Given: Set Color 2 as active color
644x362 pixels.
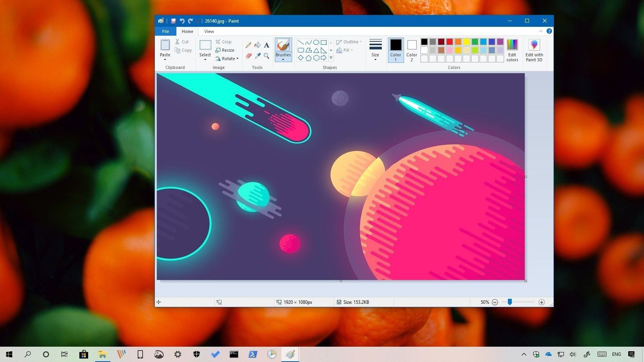Looking at the screenshot, I should (412, 50).
